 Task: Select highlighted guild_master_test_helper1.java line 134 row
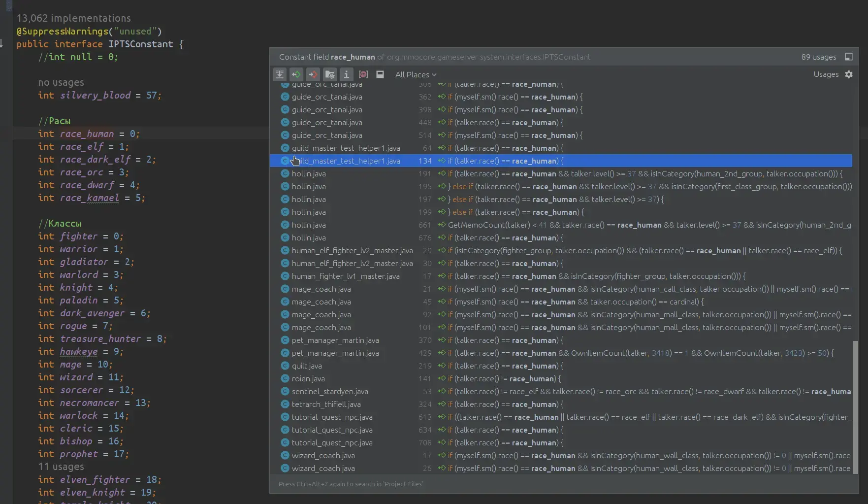click(x=561, y=161)
